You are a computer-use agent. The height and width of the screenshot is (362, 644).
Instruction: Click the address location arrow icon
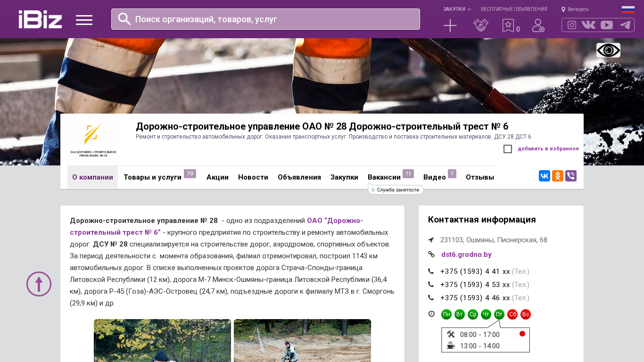(x=431, y=240)
